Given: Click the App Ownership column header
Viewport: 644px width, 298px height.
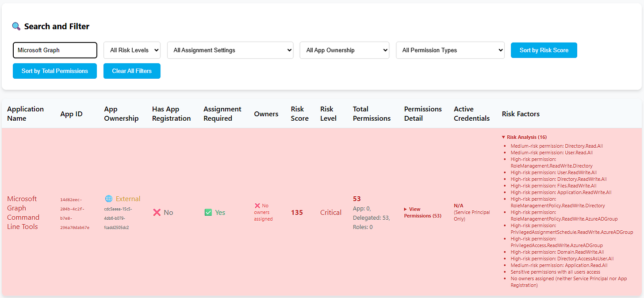Looking at the screenshot, I should pyautogui.click(x=121, y=114).
